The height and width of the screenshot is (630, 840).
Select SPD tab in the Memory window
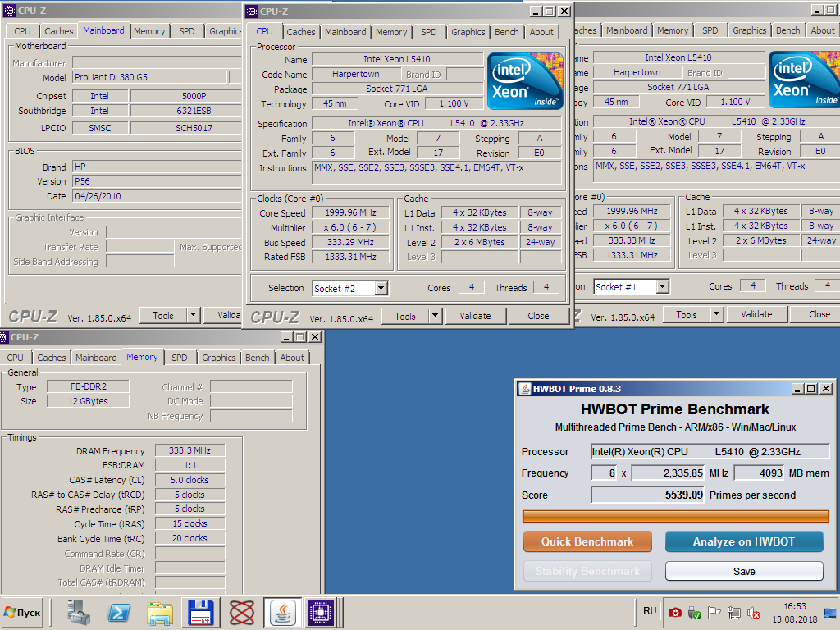(x=180, y=358)
